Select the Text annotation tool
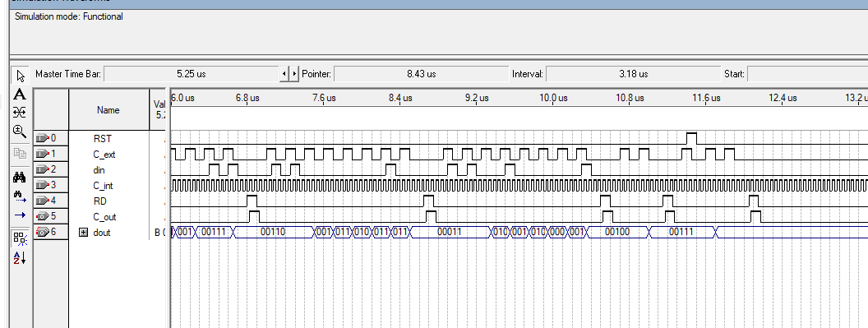 pos(20,95)
